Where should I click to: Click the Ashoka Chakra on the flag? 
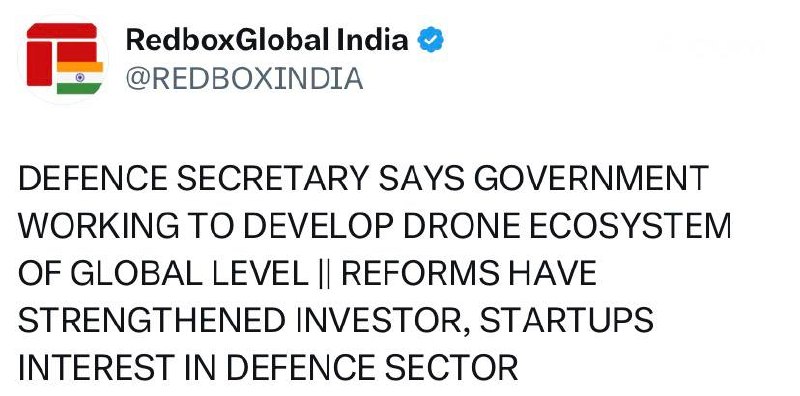pos(80,78)
